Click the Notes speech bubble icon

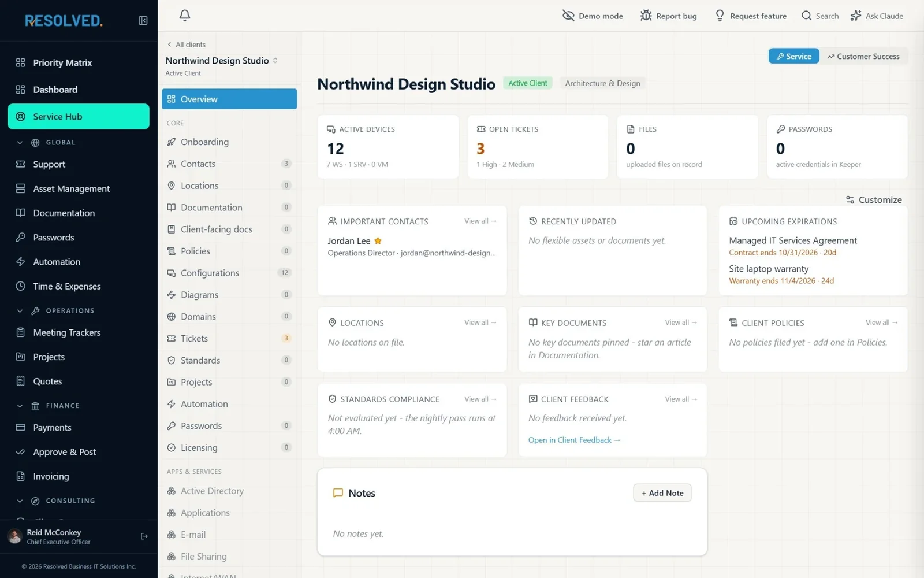pyautogui.click(x=338, y=493)
